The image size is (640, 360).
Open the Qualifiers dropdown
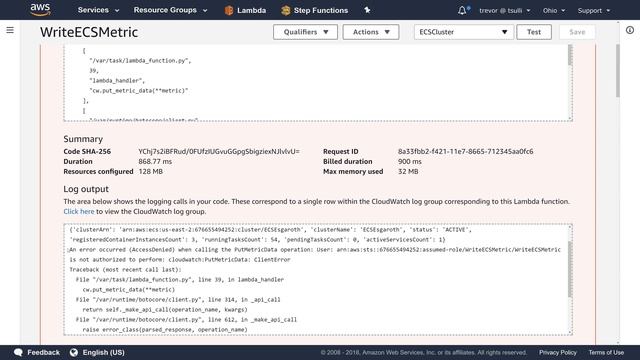pos(305,32)
